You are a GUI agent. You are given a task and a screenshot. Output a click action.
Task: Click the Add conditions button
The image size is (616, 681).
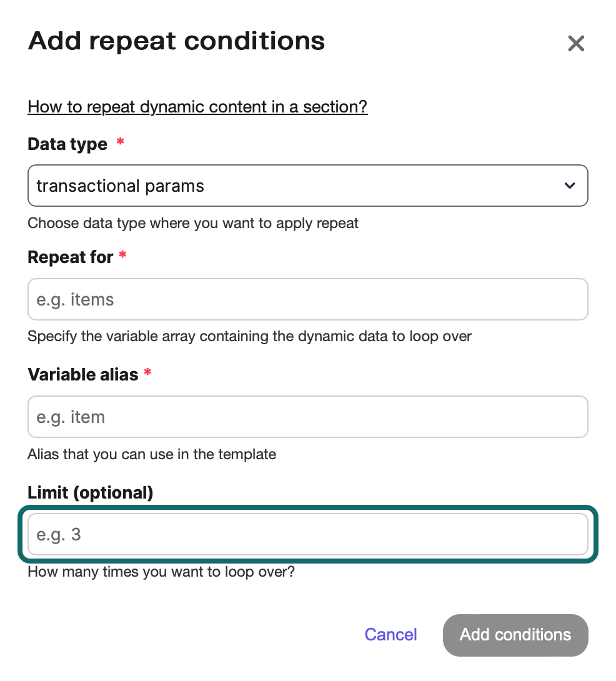pyautogui.click(x=515, y=635)
